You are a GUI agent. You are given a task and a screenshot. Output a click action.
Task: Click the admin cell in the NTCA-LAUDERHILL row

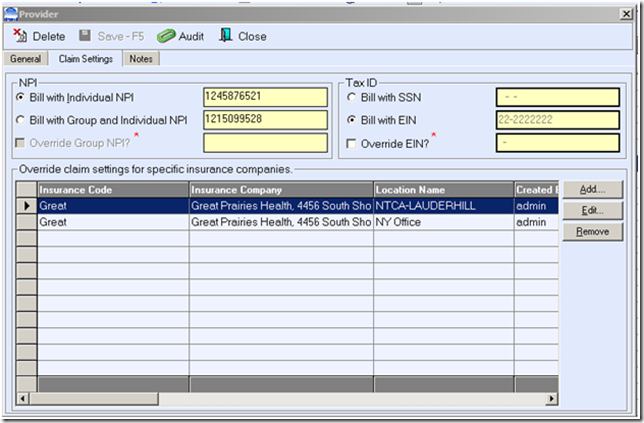536,206
